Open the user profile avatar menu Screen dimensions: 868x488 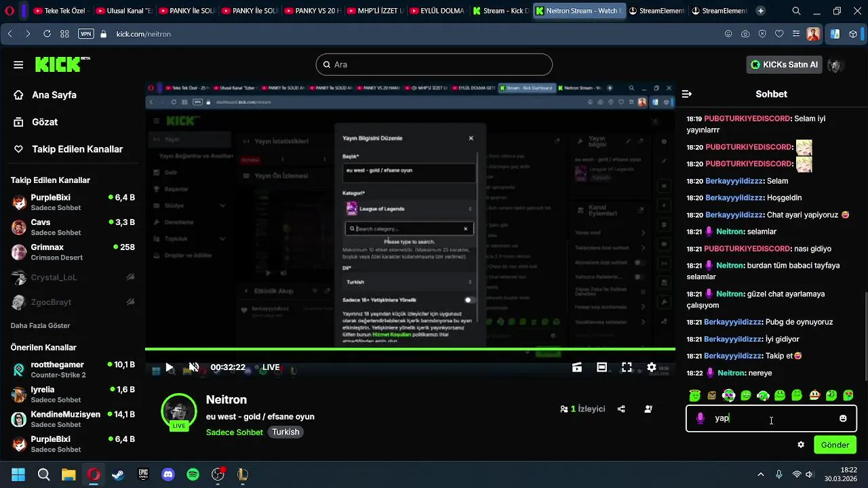click(x=835, y=65)
